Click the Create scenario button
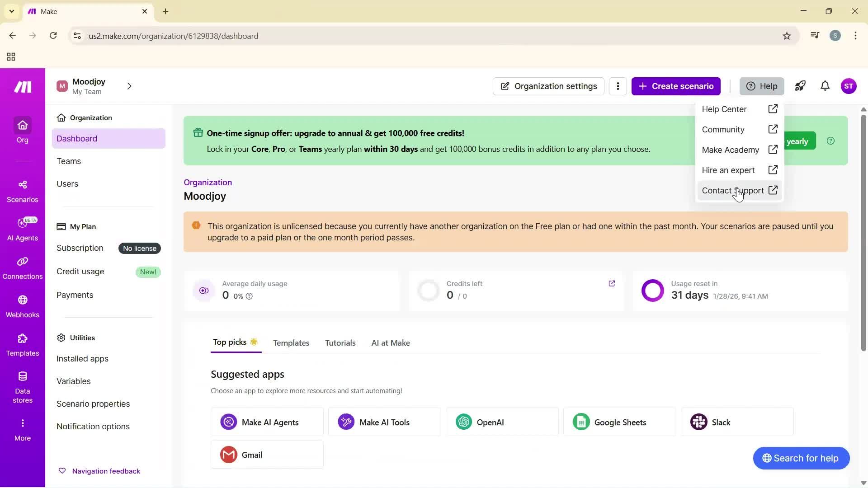Viewport: 868px width, 488px height. click(x=676, y=86)
